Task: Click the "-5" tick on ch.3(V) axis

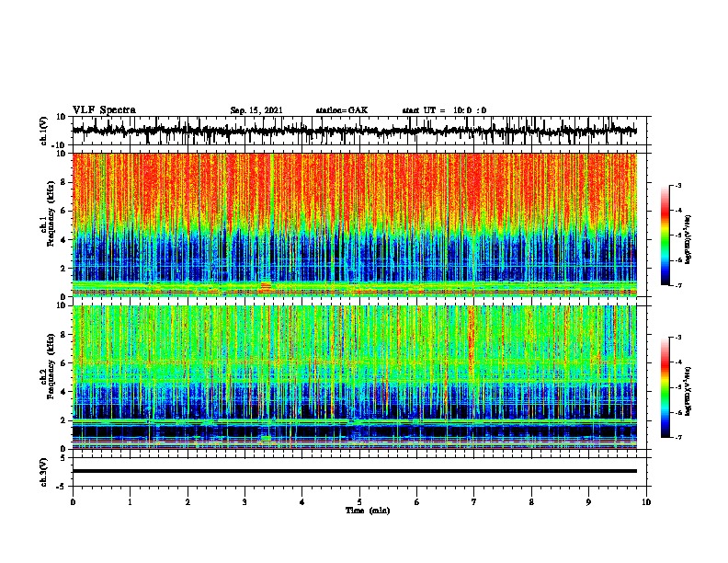Action: pyautogui.click(x=62, y=487)
